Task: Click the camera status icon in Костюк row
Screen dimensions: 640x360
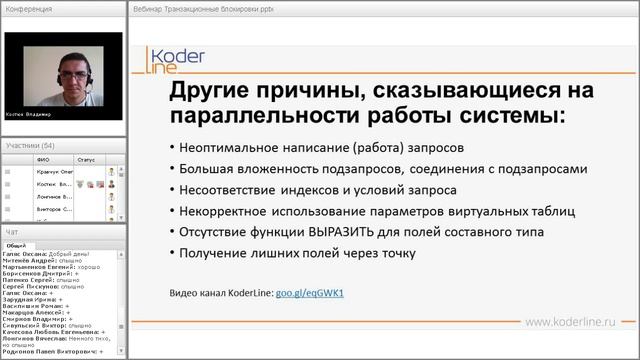Action: 90,184
